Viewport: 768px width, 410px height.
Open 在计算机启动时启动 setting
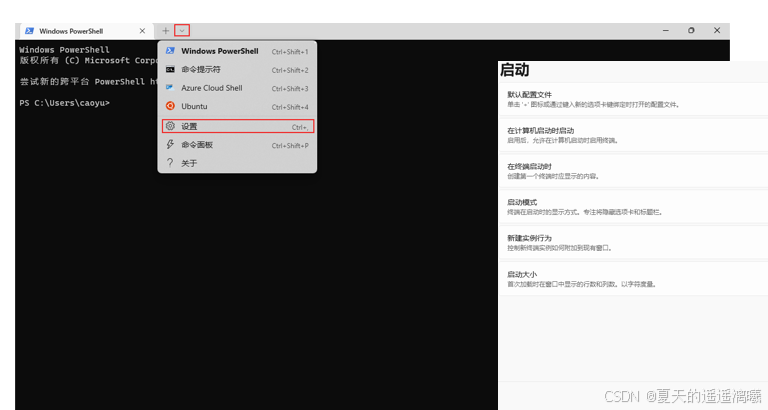[x=633, y=135]
